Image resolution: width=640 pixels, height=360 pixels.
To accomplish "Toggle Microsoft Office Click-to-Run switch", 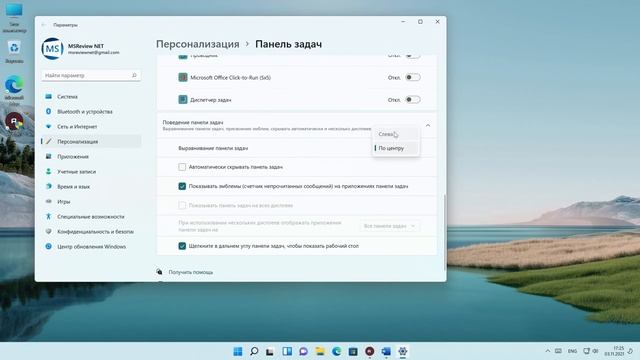I will [413, 77].
